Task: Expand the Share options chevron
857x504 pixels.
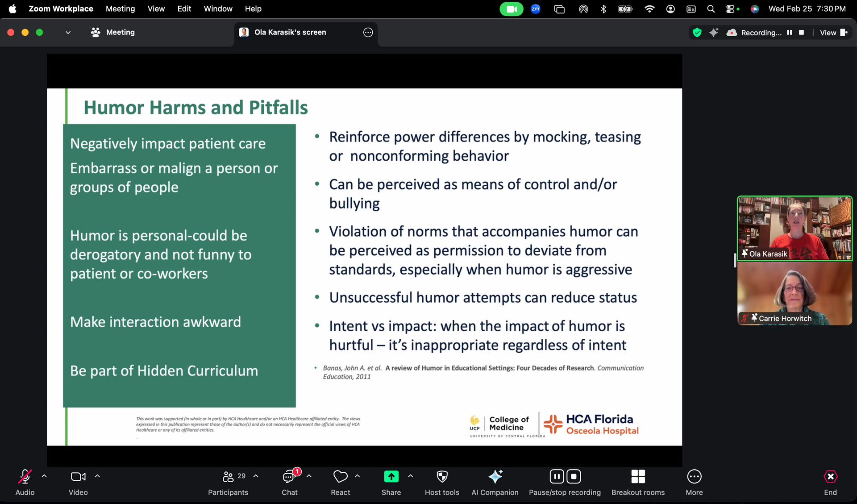Action: coord(411,476)
